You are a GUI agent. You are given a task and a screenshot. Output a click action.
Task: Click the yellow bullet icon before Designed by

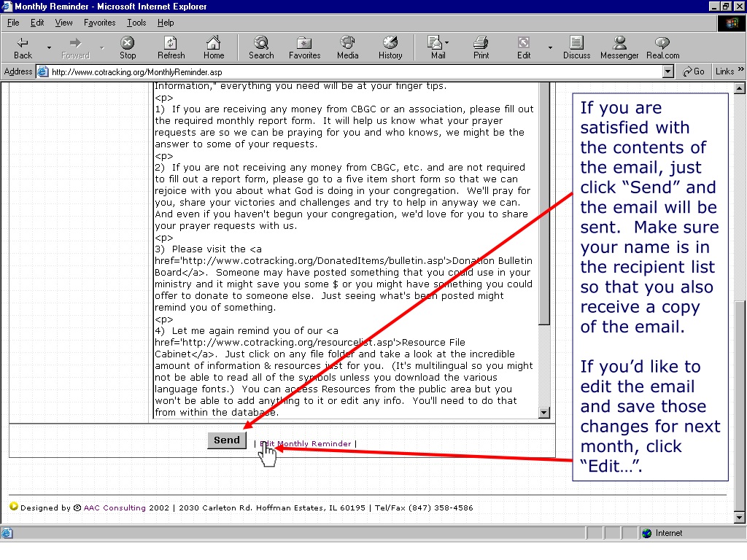pyautogui.click(x=14, y=506)
